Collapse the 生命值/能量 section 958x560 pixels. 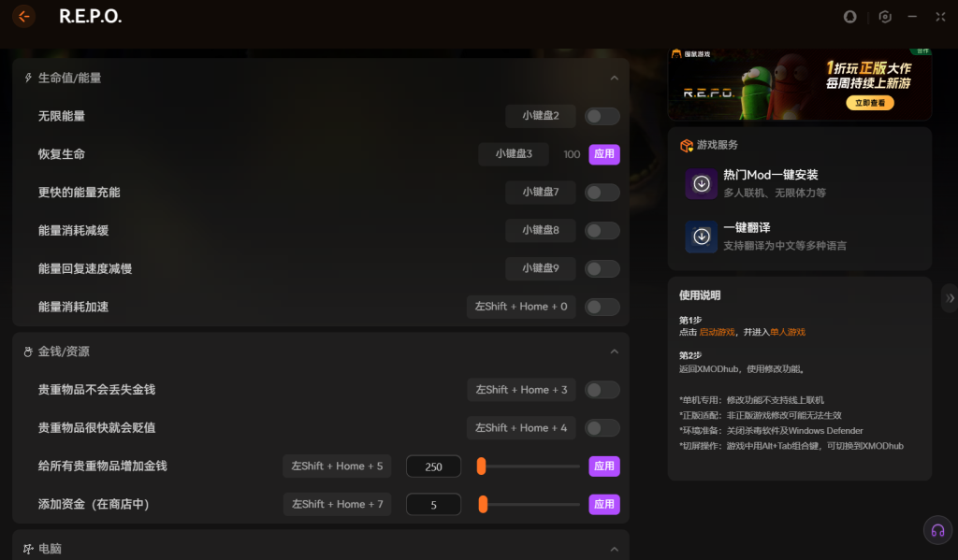(614, 79)
